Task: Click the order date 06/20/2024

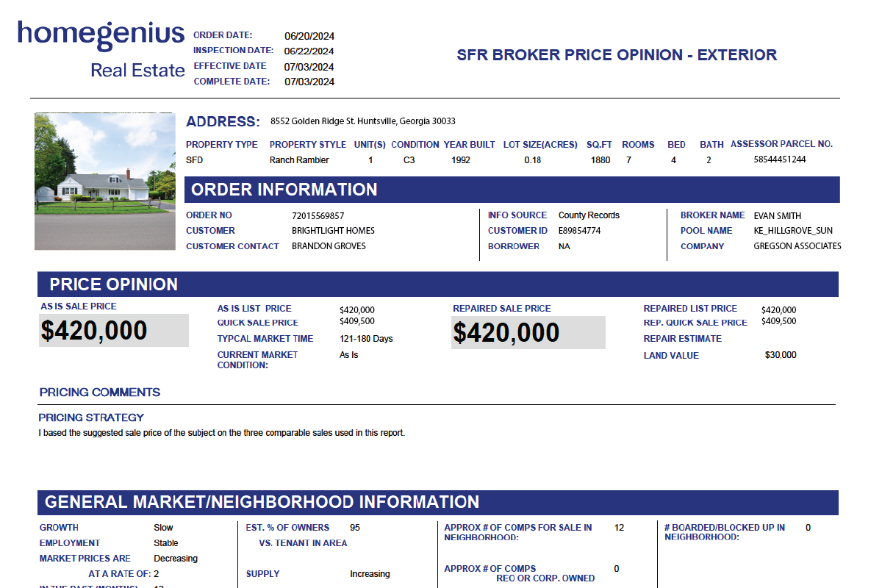Action: tap(309, 36)
